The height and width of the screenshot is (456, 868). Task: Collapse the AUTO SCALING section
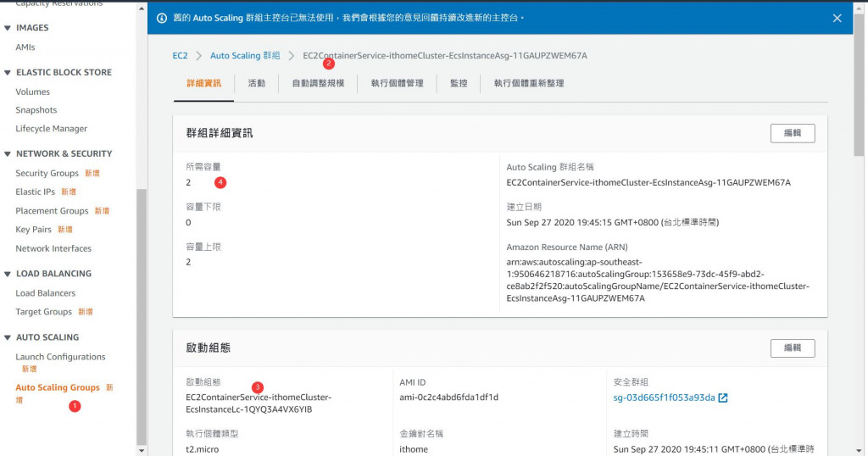click(7, 337)
